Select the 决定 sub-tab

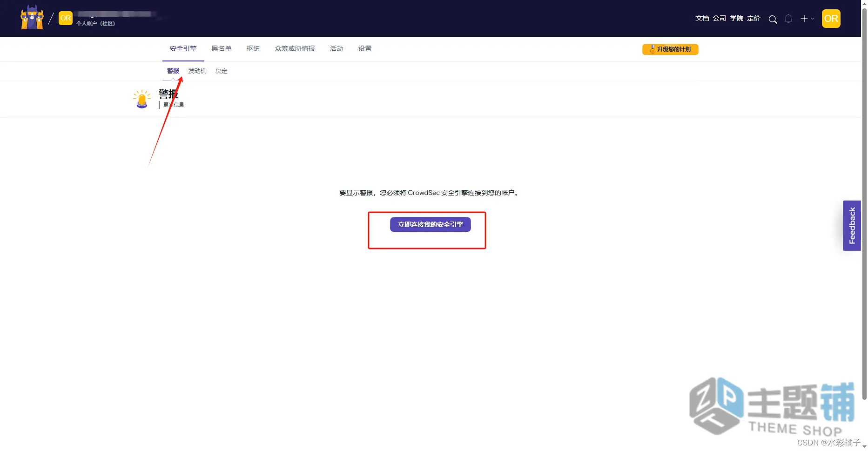(x=222, y=71)
